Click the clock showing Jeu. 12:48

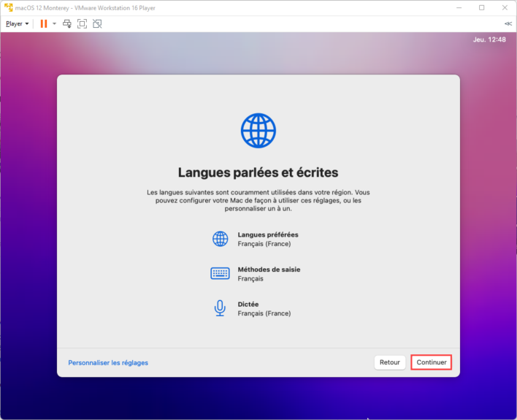point(489,39)
